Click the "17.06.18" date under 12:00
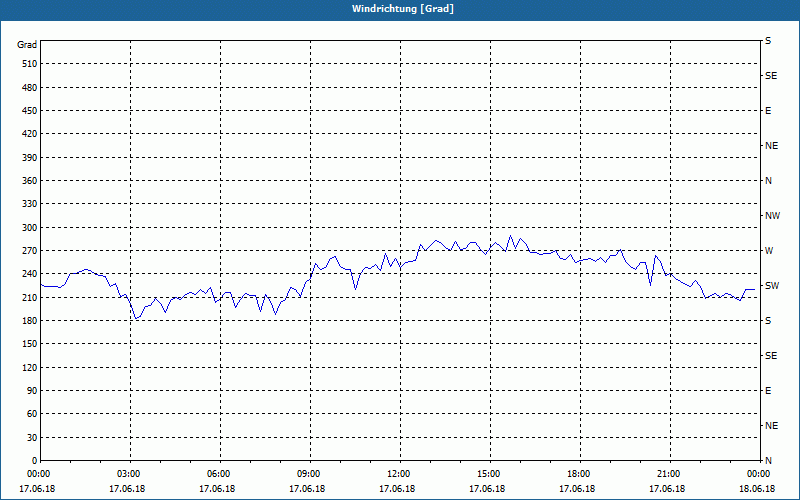Viewport: 800px width, 500px height. 397,489
